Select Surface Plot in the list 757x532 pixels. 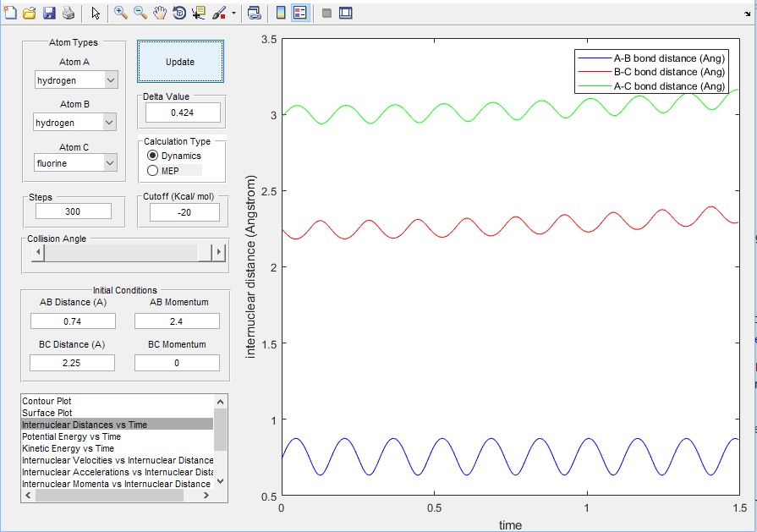(118, 413)
